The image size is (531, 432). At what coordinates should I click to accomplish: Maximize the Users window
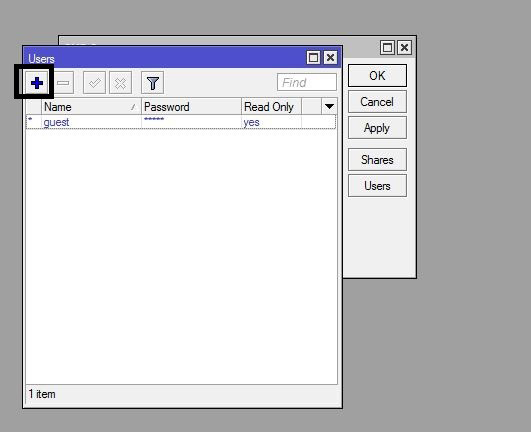[x=313, y=58]
